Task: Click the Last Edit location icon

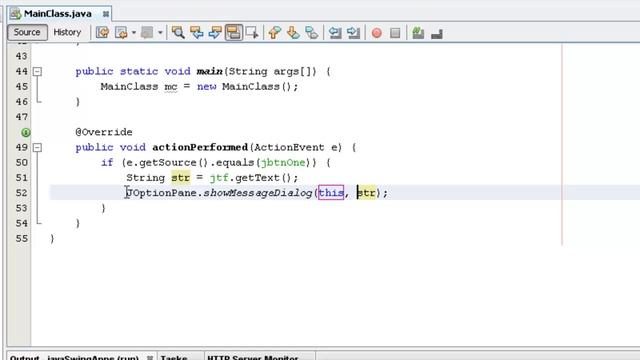Action: click(x=102, y=33)
